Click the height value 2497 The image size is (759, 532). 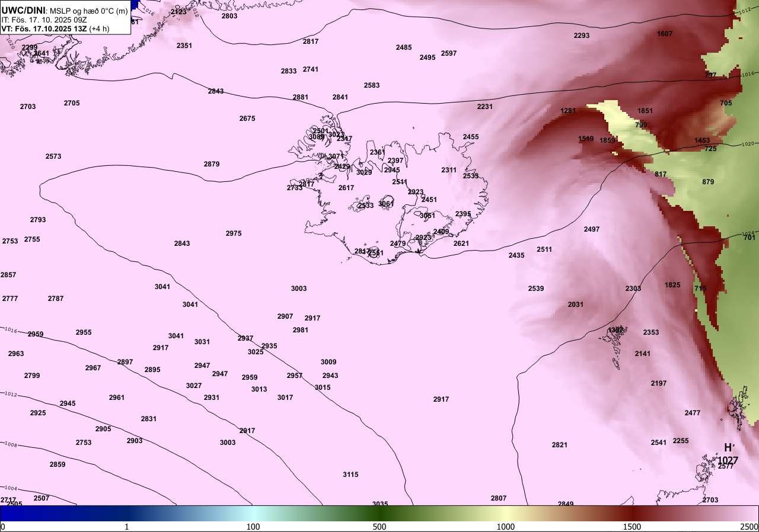591,229
